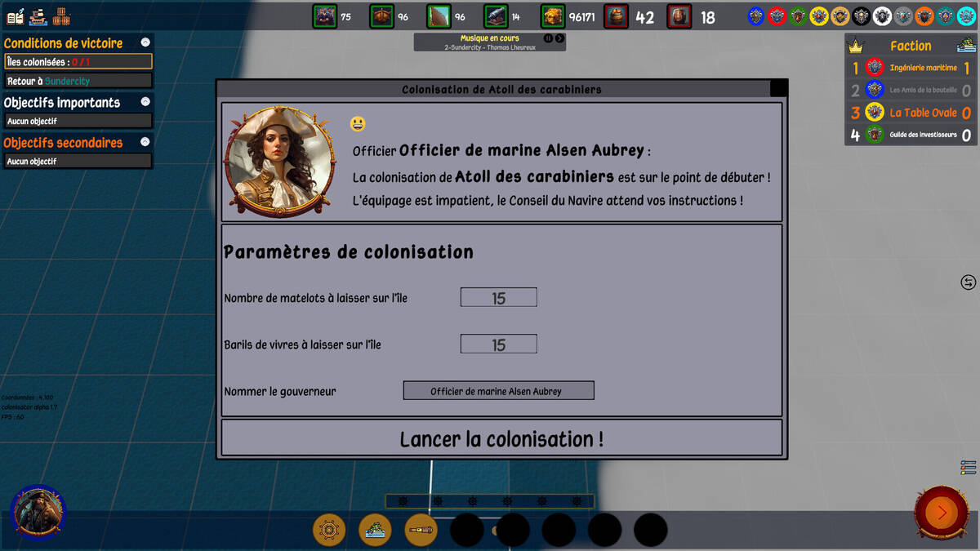Click the food barrels to leave input field
The width and height of the screenshot is (980, 551).
(498, 344)
